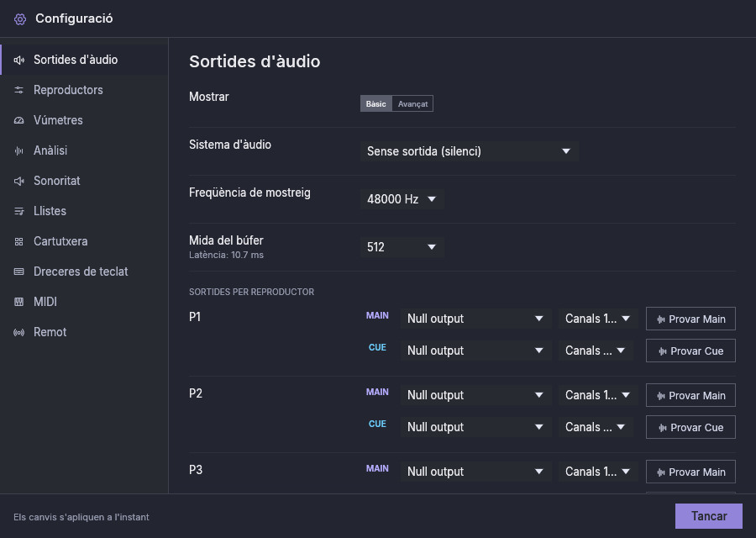Viewport: 756px width, 538px height.
Task: Click the Sortides d'àudio speaker icon
Action: point(18,60)
